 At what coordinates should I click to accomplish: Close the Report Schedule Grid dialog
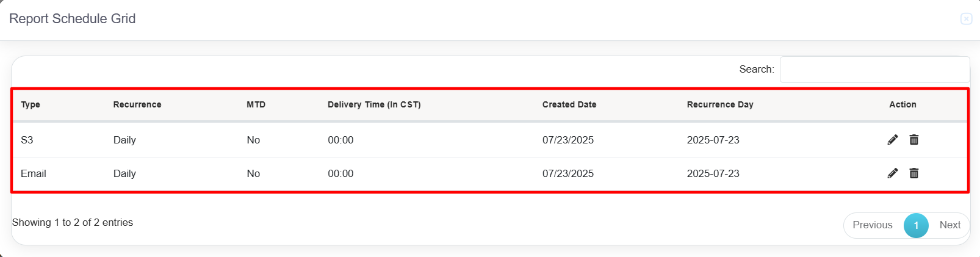coord(966,19)
